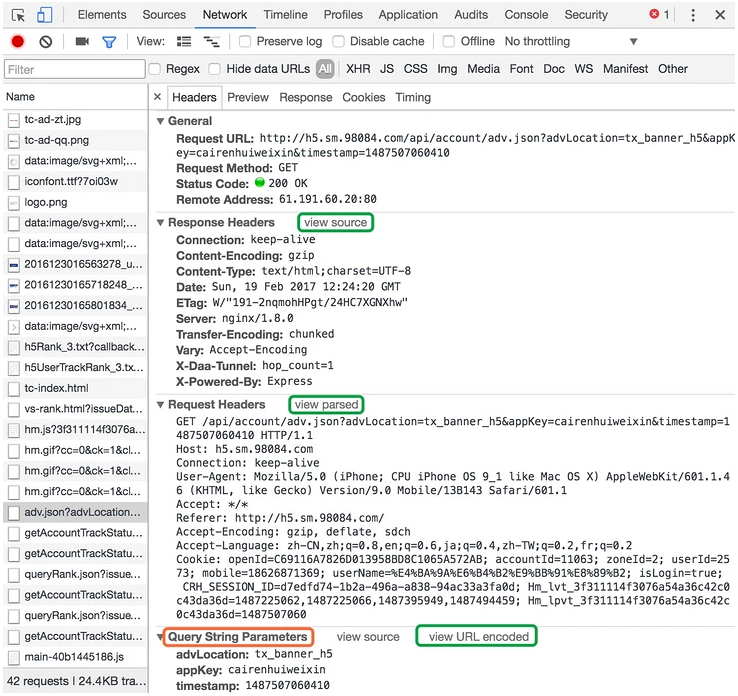Image resolution: width=738 pixels, height=696 pixels.
Task: Switch to large request rows view icon
Action: click(184, 42)
